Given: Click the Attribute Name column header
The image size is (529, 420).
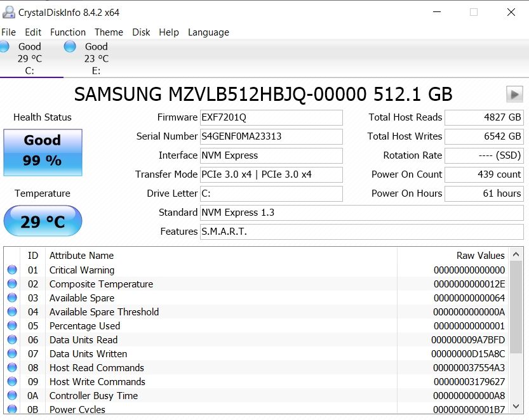Looking at the screenshot, I should tap(82, 256).
